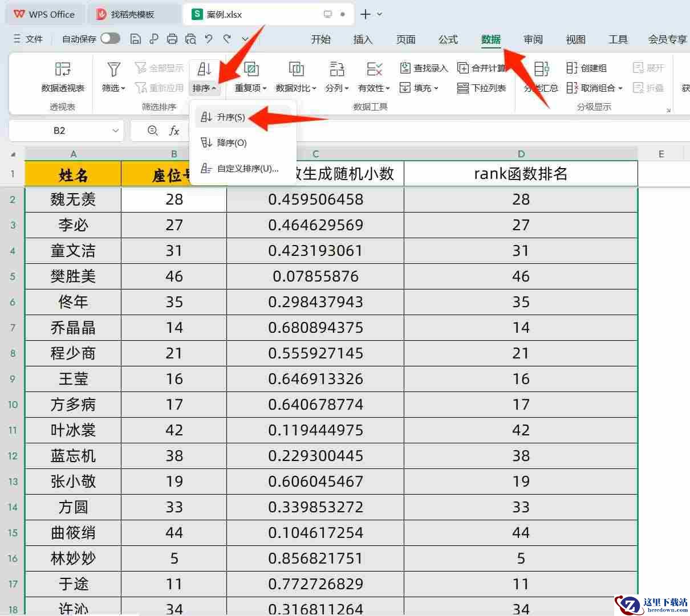Click the Text to Columns (分列) icon
This screenshot has width=690, height=616.
[336, 70]
